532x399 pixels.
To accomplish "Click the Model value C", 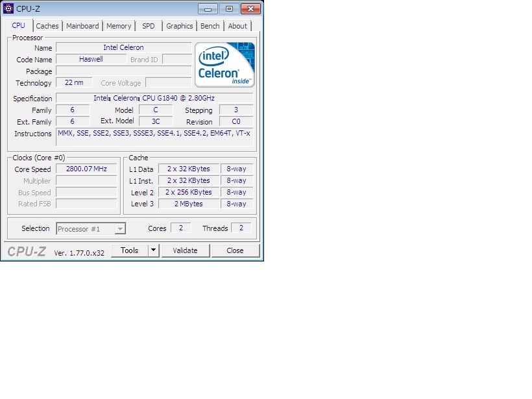I will [156, 110].
